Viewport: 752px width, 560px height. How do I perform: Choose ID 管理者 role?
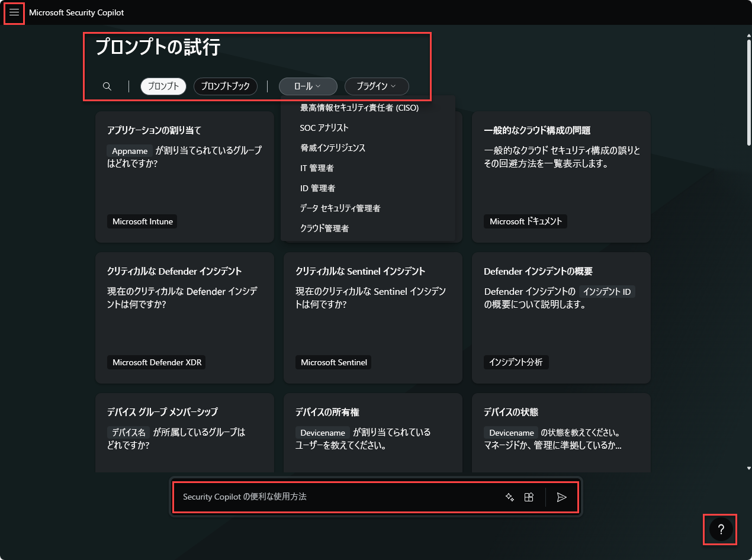coord(317,188)
